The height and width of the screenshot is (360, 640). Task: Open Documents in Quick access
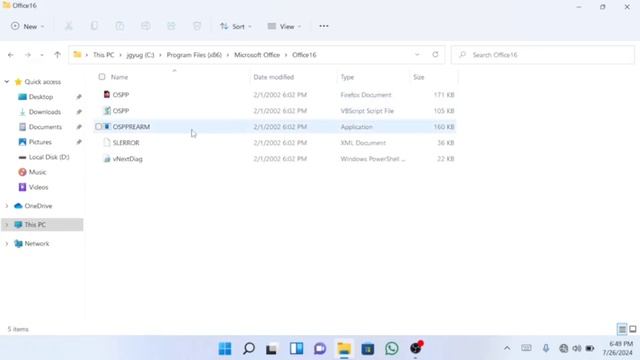45,127
